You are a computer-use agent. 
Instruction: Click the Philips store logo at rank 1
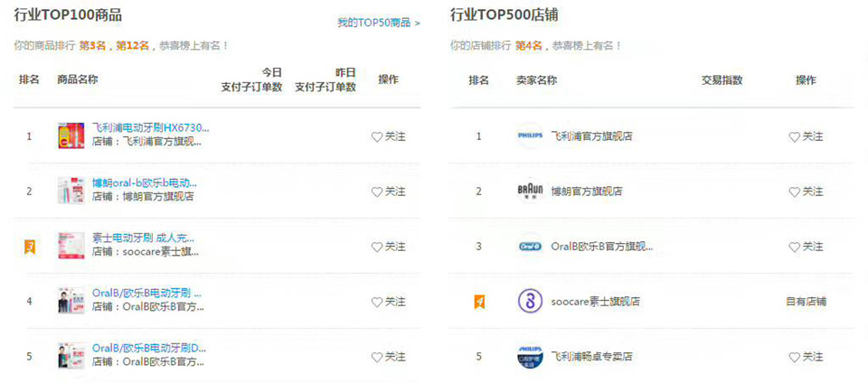(531, 135)
